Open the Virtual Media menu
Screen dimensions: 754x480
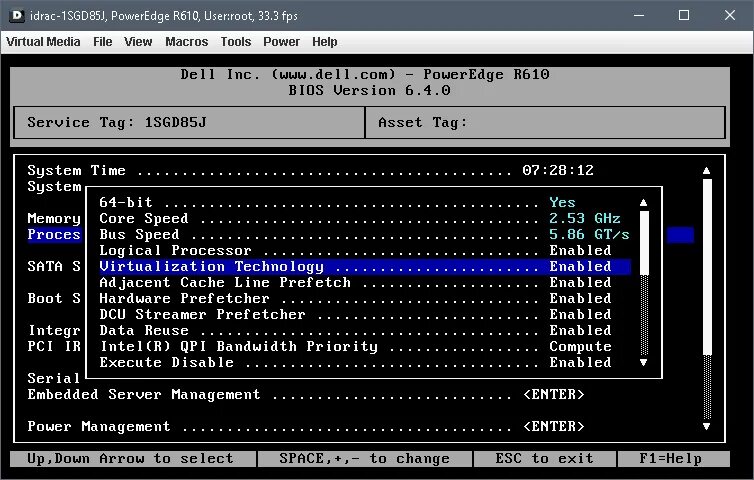coord(43,42)
